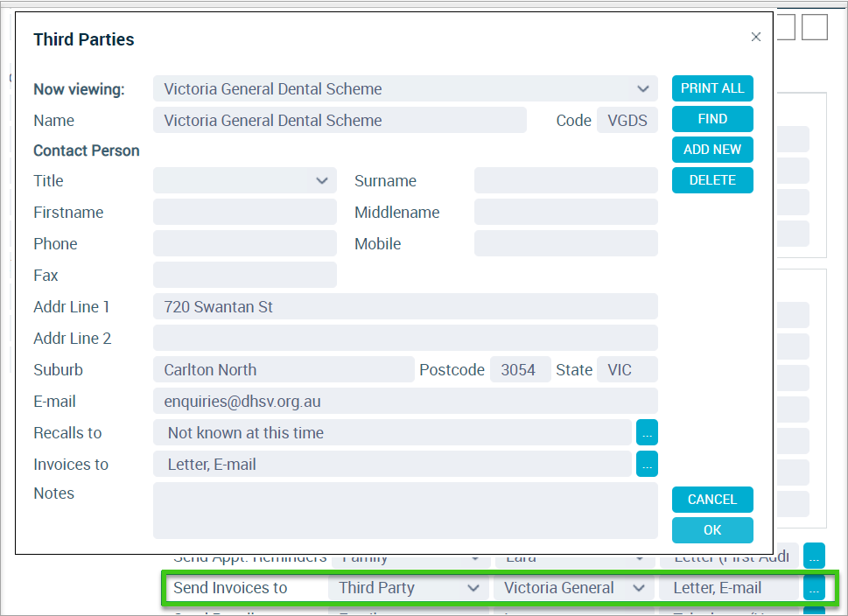Edit Addr Line 1 field
The height and width of the screenshot is (616, 848).
tap(405, 306)
